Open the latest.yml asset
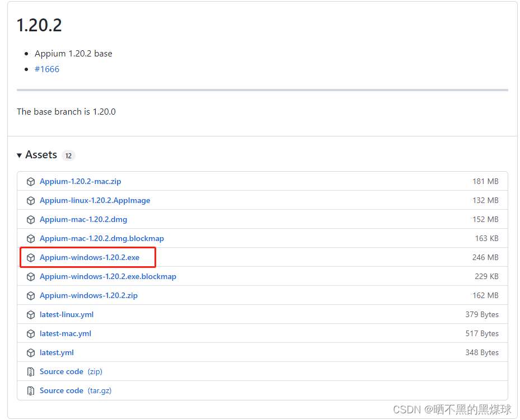The image size is (520, 420). coord(57,353)
